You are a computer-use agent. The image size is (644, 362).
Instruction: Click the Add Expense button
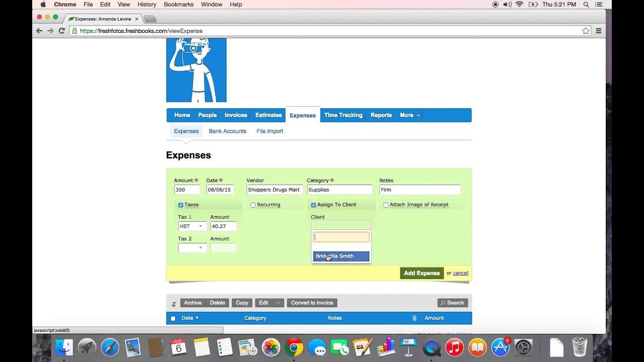pyautogui.click(x=422, y=273)
